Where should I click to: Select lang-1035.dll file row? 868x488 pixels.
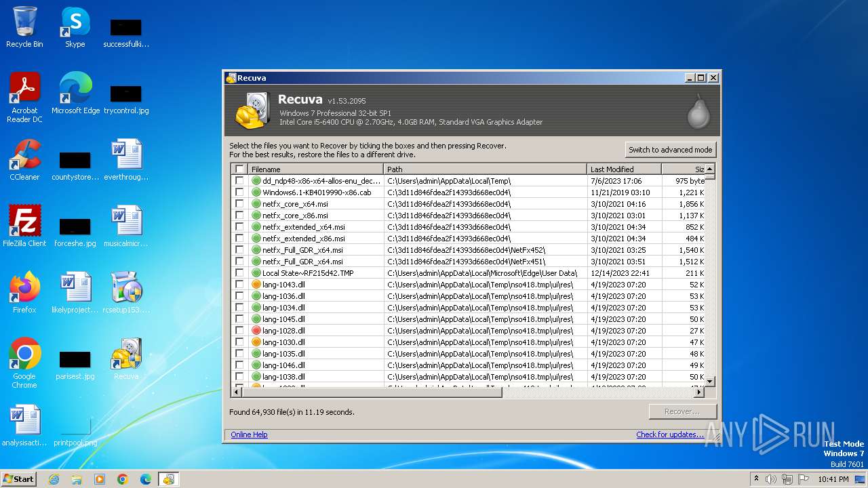(468, 354)
